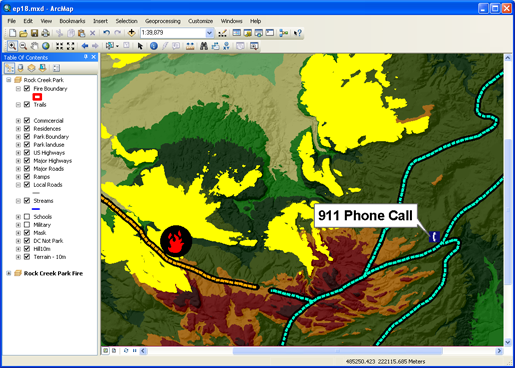Viewport: 515px width, 368px height.
Task: Activate the Identify tool
Action: 154,46
